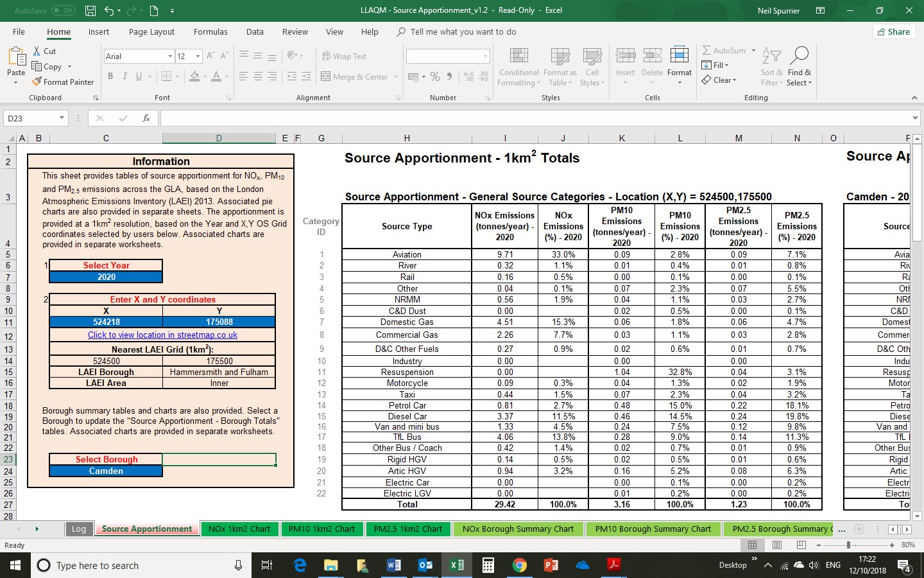
Task: Click the Increase Decimal icon
Action: point(468,76)
